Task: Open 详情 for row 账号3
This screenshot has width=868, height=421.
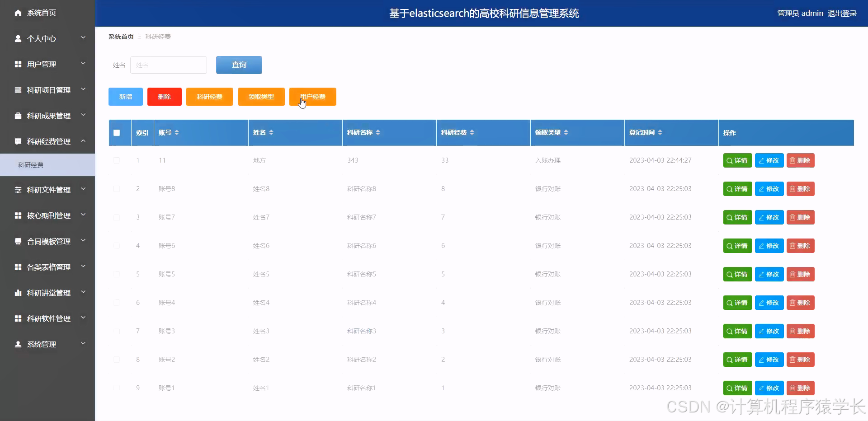Action: tap(737, 331)
